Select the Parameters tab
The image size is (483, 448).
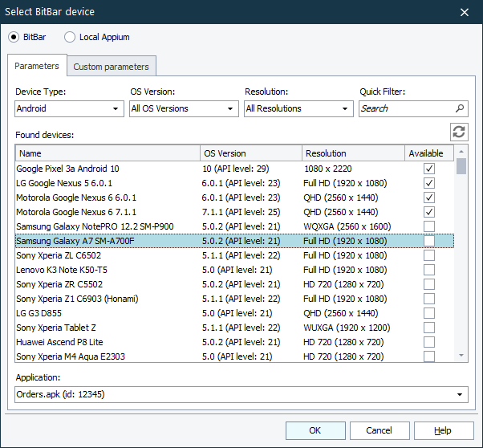click(x=37, y=66)
